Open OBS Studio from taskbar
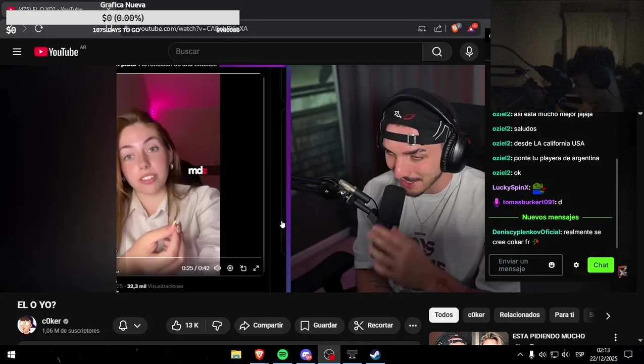The image size is (644, 364). pos(329,355)
